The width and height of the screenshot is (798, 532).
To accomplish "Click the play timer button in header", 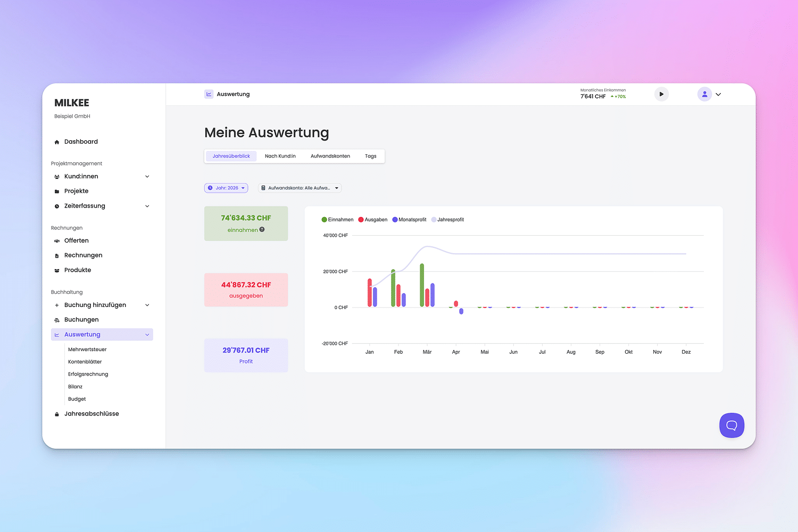I will (x=661, y=94).
